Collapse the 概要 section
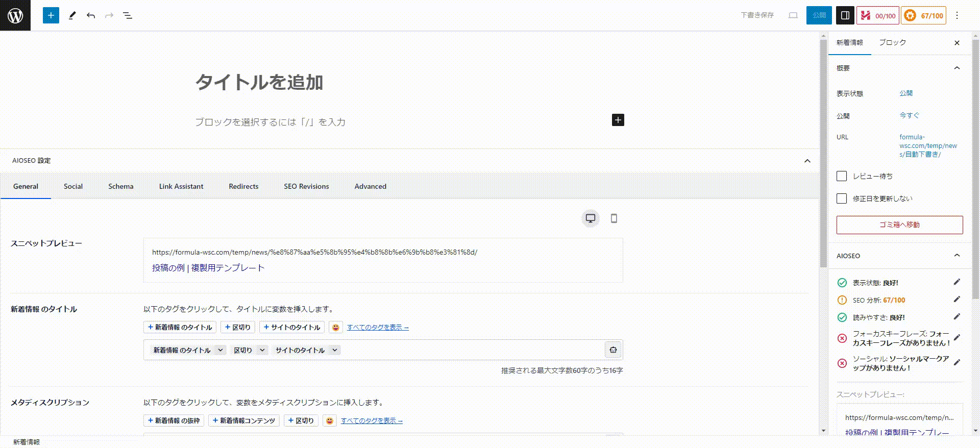The image size is (980, 448). [x=957, y=68]
